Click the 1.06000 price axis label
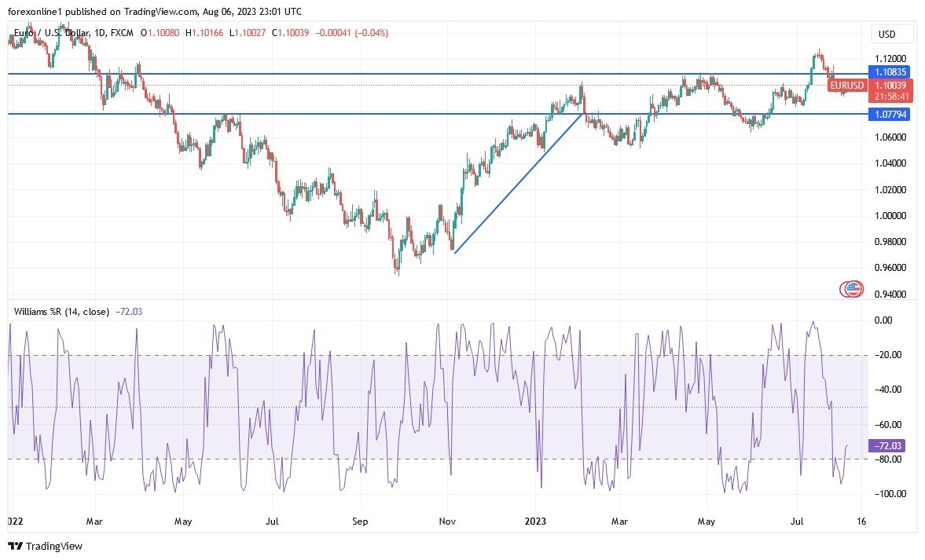925x560 pixels. 890,137
